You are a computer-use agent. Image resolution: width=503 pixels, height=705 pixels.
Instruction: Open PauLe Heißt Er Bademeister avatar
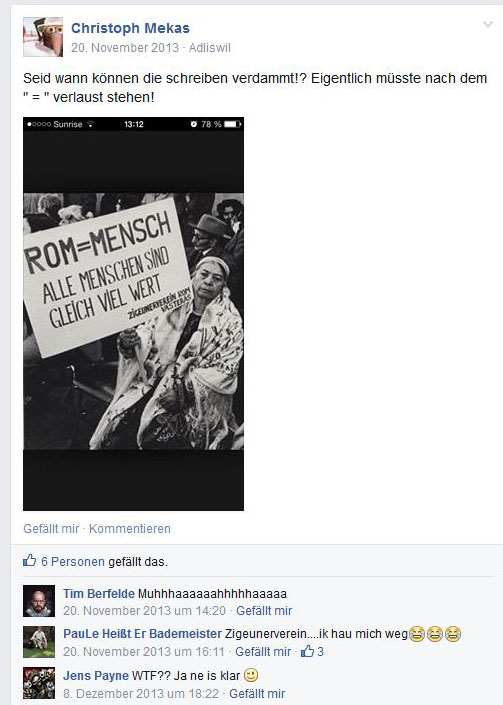click(x=39, y=642)
